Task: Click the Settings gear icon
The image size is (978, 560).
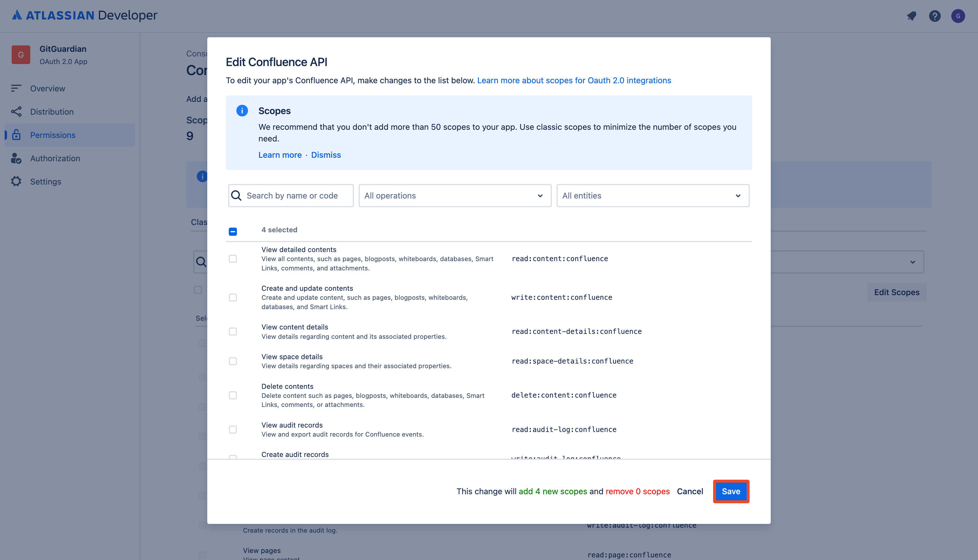Action: coord(16,181)
